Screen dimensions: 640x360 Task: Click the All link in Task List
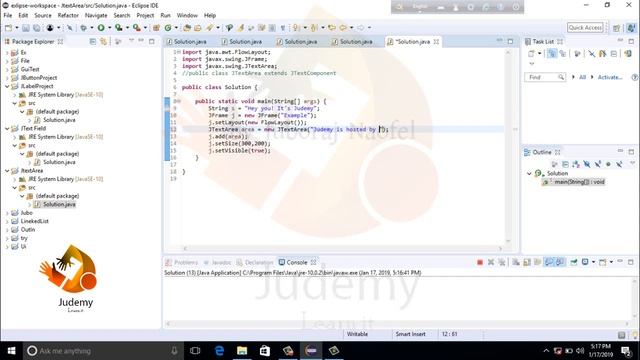[582, 77]
